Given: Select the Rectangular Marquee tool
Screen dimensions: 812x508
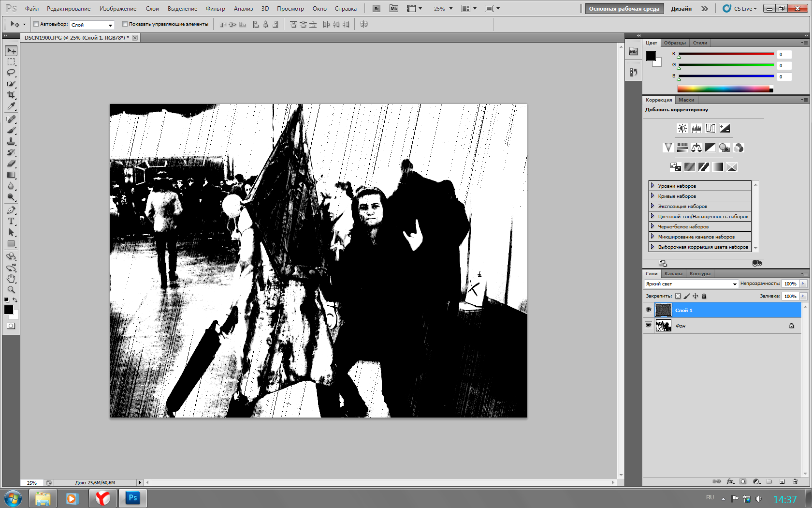Looking at the screenshot, I should 11,61.
